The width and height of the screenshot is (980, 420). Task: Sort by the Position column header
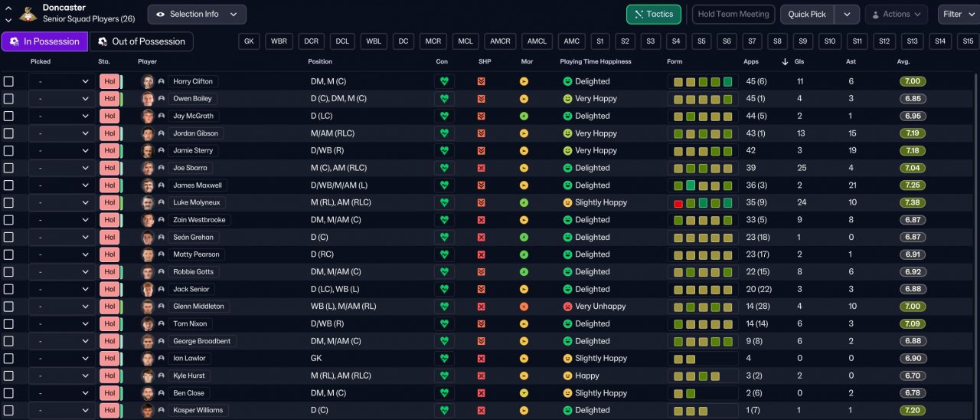point(320,61)
